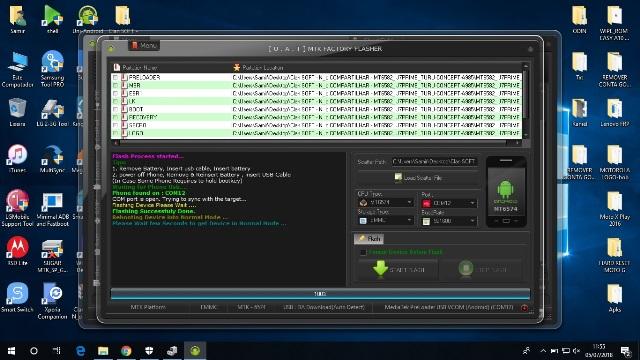640x360 pixels.
Task: Open the Baud Rate dropdown
Action: click(x=449, y=221)
